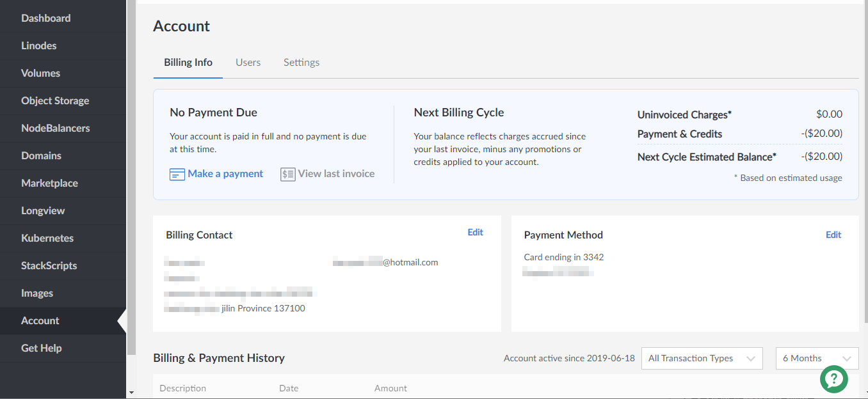Open the Settings tab
The image size is (868, 399).
coord(301,62)
